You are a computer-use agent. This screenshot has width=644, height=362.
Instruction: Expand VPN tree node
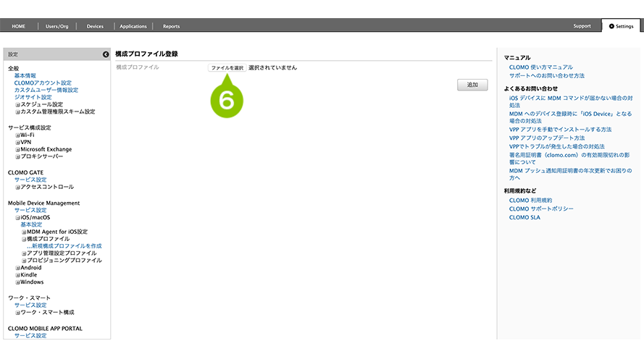pos(17,143)
